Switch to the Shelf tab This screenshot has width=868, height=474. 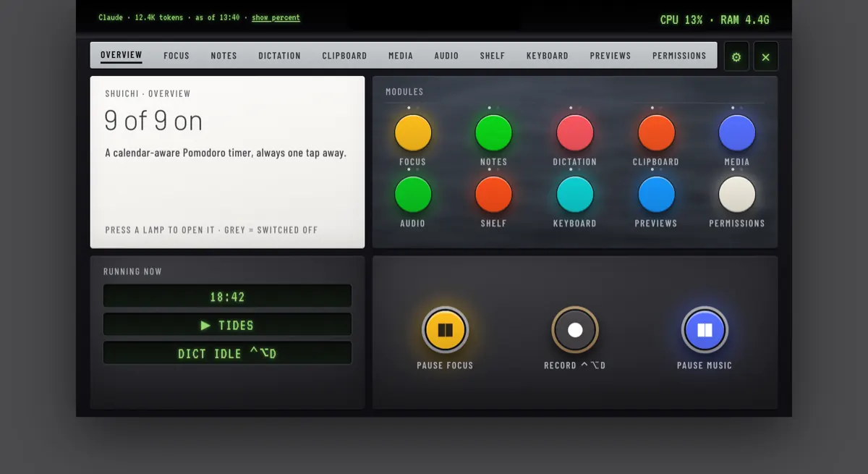pyautogui.click(x=493, y=56)
